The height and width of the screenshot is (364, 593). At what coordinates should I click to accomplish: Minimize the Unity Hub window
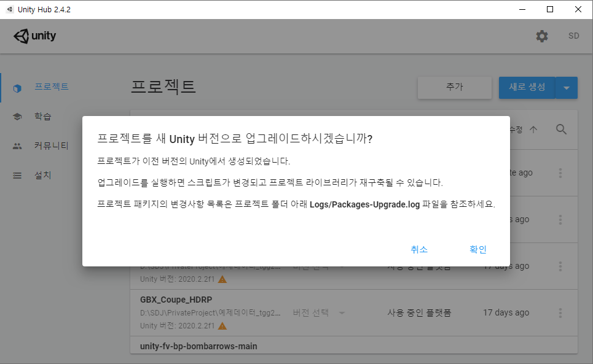522,9
